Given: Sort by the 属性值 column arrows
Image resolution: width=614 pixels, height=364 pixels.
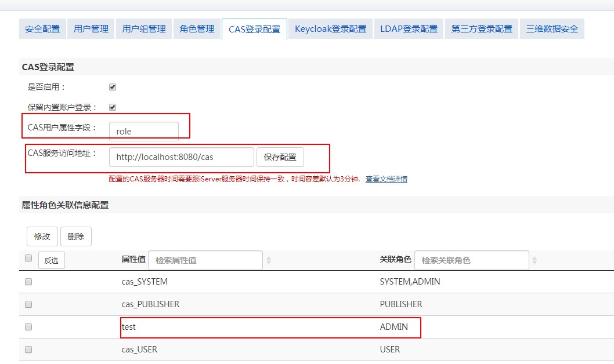Looking at the screenshot, I should [x=268, y=261].
